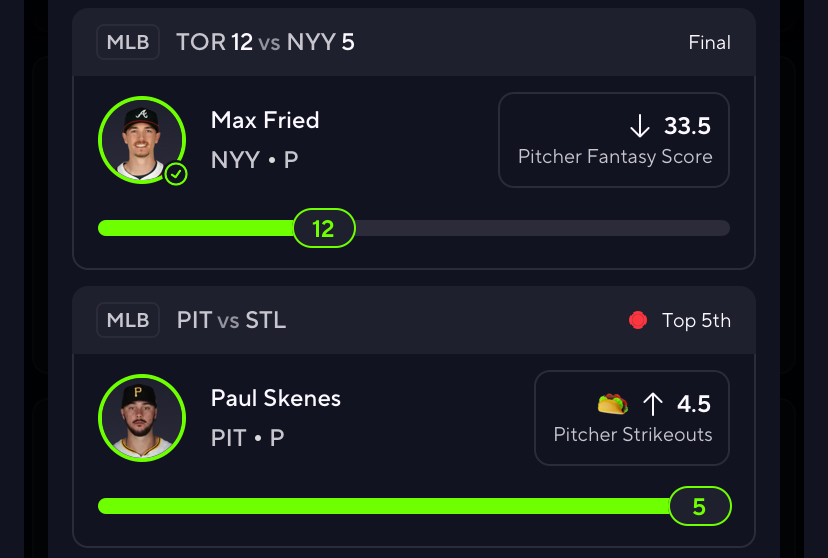Click Paul Skenes' player photo
828x558 pixels.
142,418
